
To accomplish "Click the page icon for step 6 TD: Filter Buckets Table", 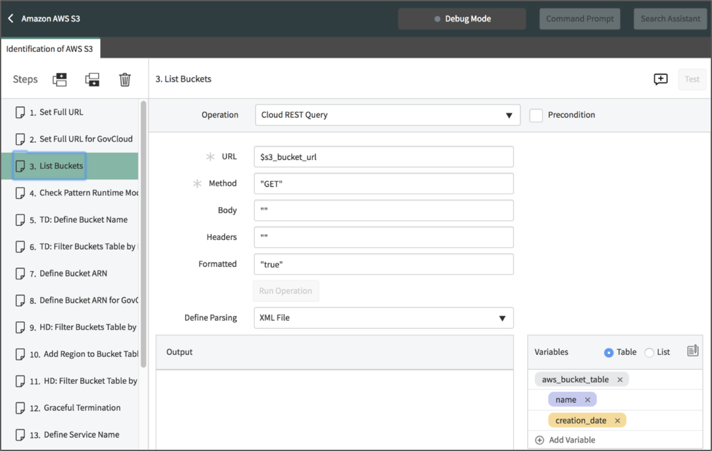I will click(20, 247).
